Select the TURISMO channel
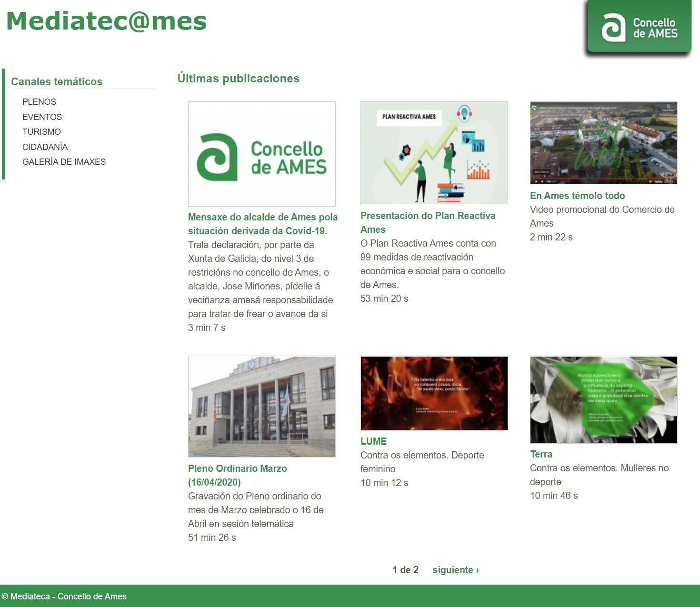700x607 pixels. coord(41,132)
